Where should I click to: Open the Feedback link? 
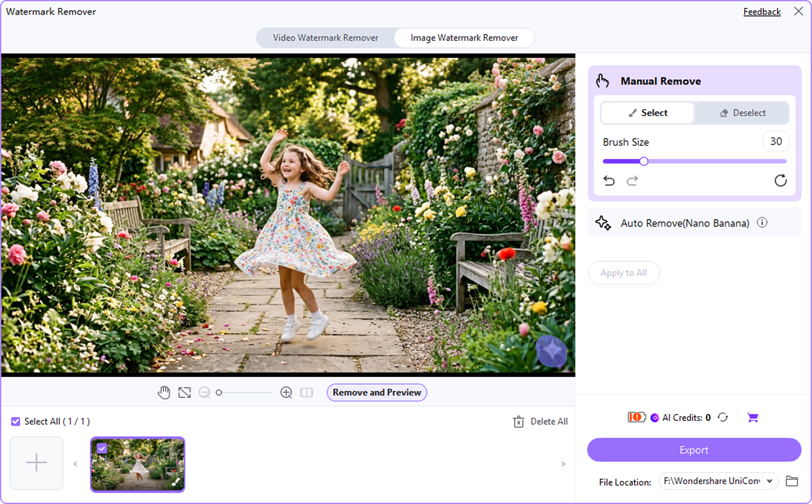click(x=761, y=11)
